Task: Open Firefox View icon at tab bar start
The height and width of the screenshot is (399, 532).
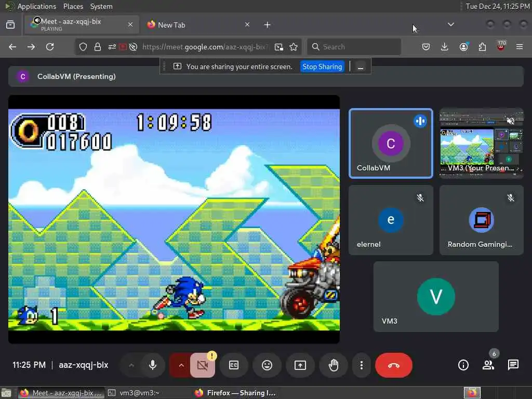Action: click(10, 25)
